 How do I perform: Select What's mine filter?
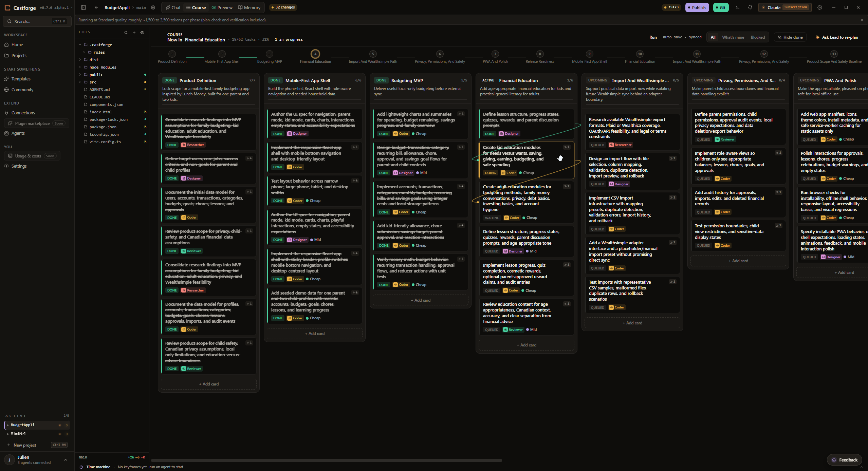click(x=733, y=37)
